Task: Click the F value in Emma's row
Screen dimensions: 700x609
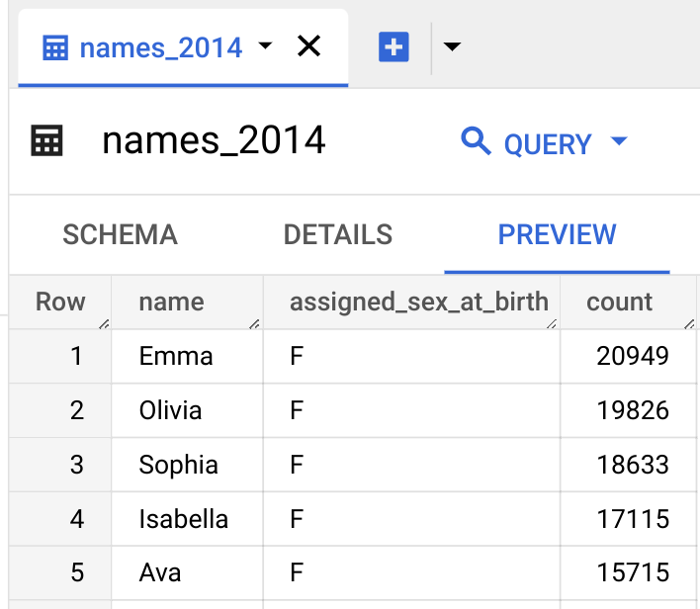Action: coord(297,356)
